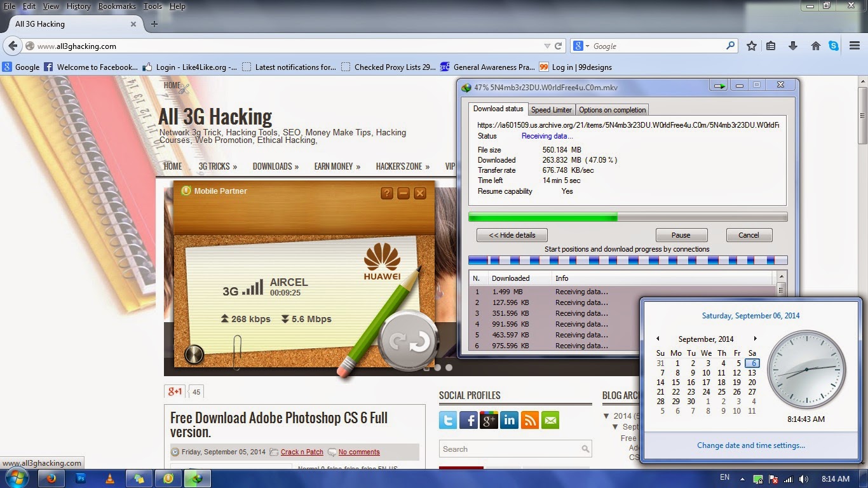Click the Google +1 button
Image resolution: width=868 pixels, height=488 pixels.
[175, 391]
